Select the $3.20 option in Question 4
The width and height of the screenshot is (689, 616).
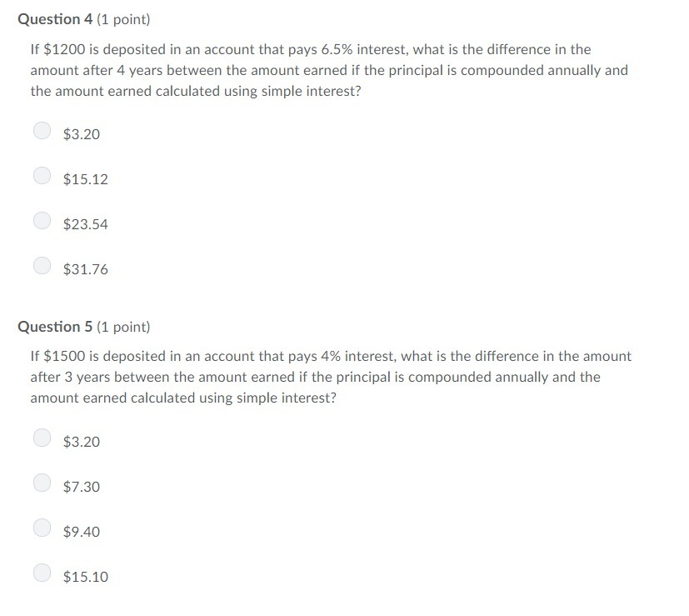(x=42, y=131)
